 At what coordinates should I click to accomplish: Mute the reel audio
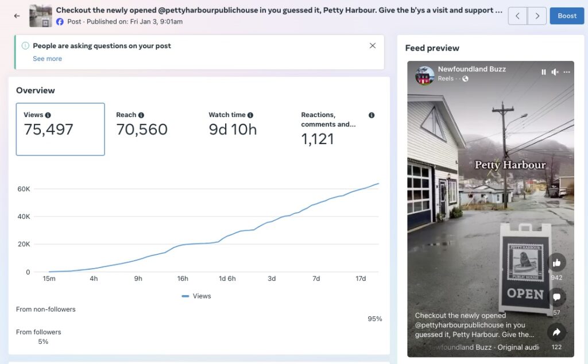(x=555, y=72)
